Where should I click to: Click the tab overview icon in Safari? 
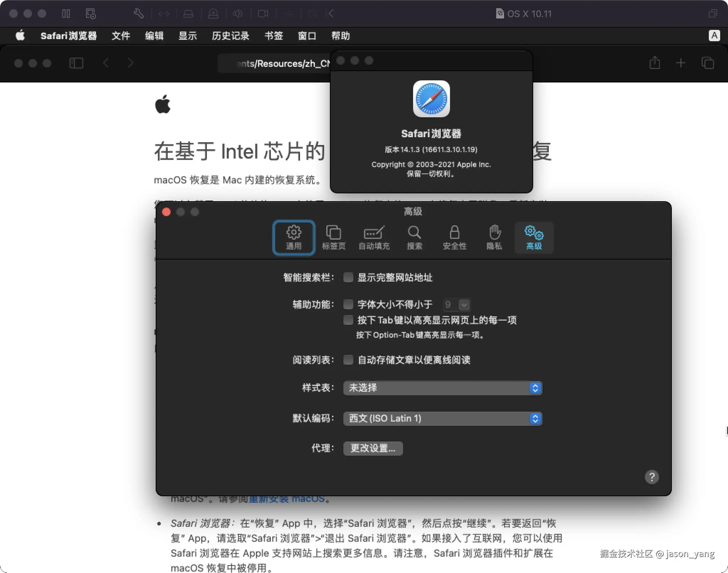point(707,63)
